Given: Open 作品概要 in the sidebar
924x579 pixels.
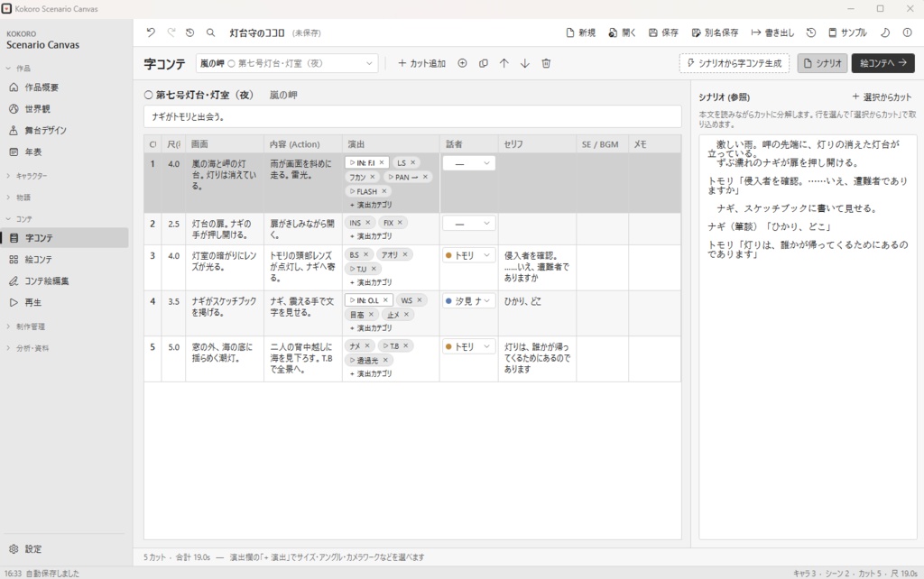Looking at the screenshot, I should click(65, 87).
